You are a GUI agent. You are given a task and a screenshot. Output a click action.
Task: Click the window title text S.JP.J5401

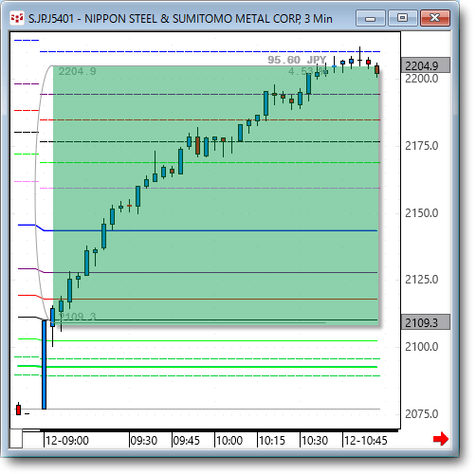(x=51, y=19)
